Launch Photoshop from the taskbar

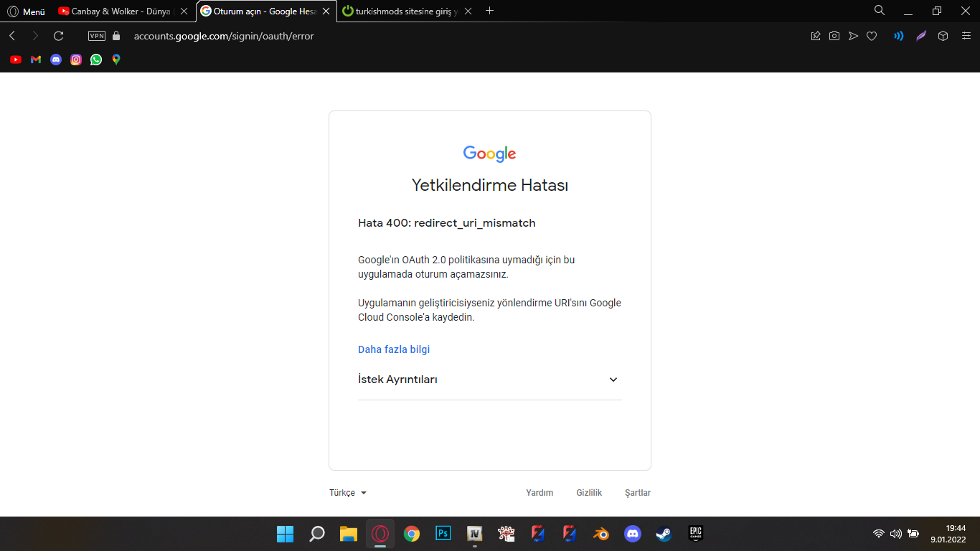click(x=443, y=534)
